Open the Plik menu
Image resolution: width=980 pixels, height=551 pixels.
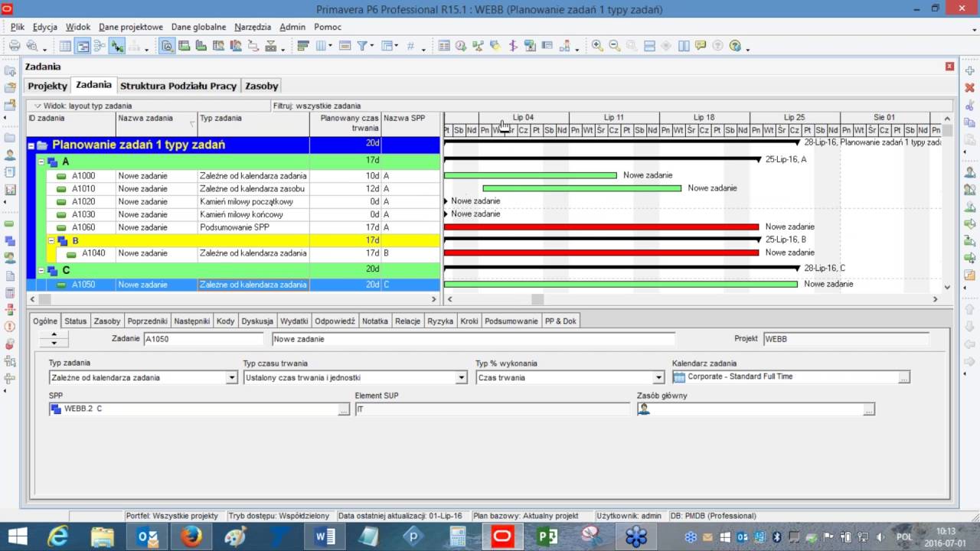click(x=18, y=27)
